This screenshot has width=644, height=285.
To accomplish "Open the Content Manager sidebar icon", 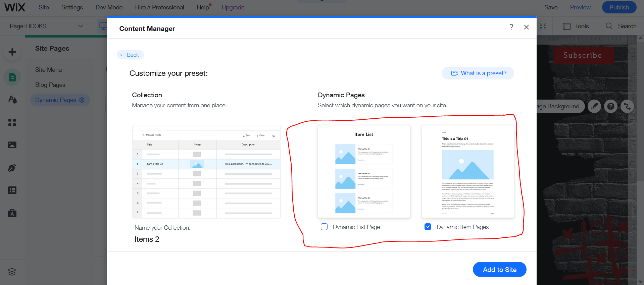I will click(x=12, y=190).
